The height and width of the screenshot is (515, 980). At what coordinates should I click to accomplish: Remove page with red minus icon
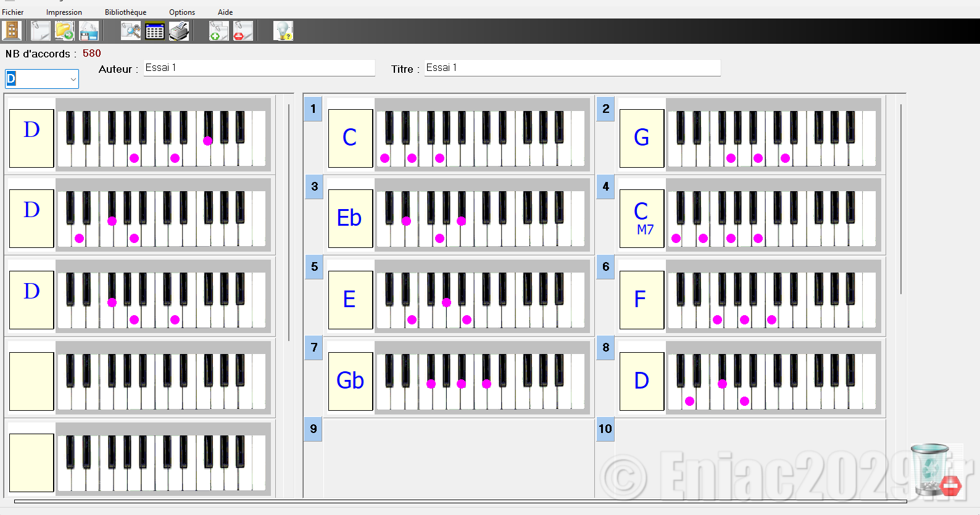coord(243,31)
